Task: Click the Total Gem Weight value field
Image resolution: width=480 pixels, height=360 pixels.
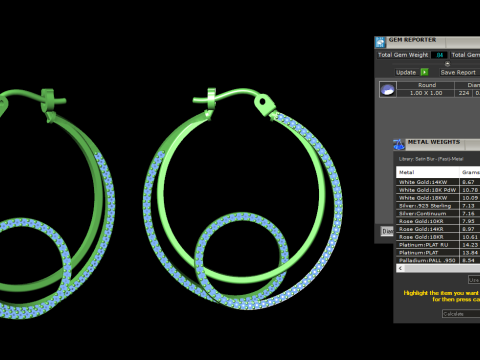Action: pyautogui.click(x=439, y=55)
